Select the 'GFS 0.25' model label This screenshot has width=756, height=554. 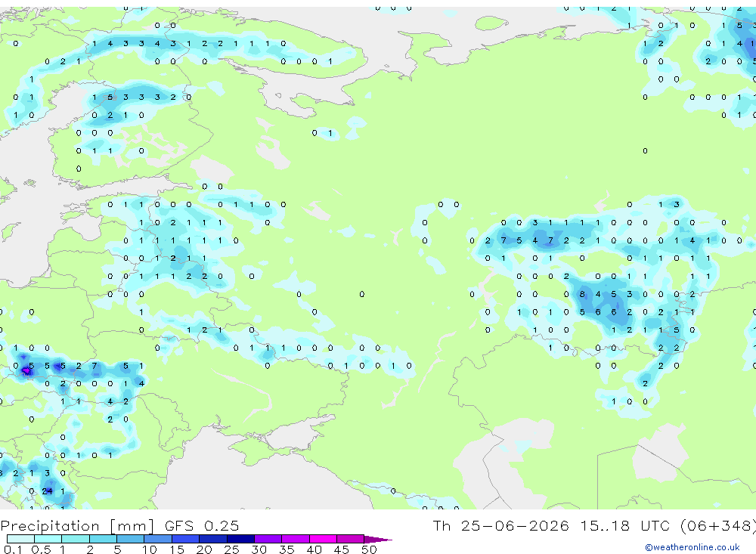pyautogui.click(x=202, y=525)
